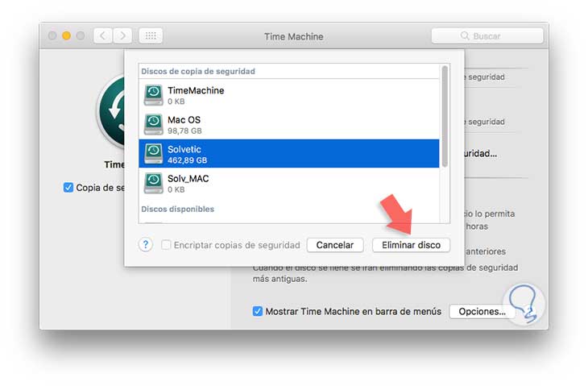Select the Mac OS disk icon
This screenshot has height=386, width=588.
point(153,124)
